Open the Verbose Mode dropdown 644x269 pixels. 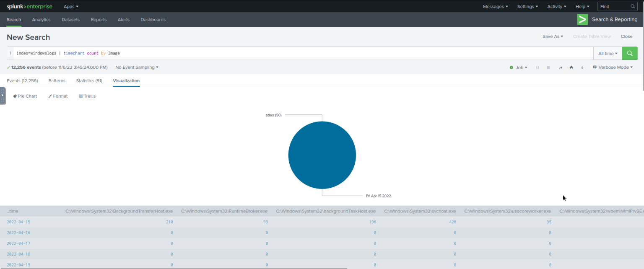point(613,67)
